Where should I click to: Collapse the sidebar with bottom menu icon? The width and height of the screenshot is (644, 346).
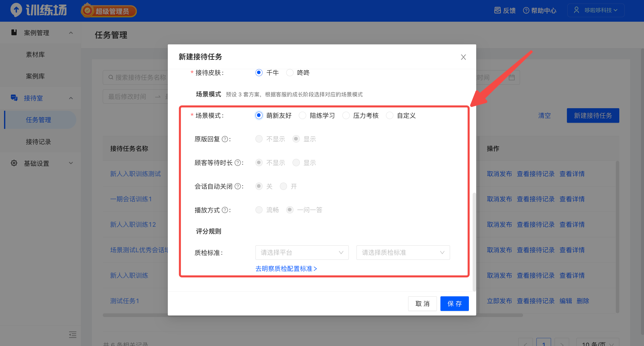pos(73,335)
